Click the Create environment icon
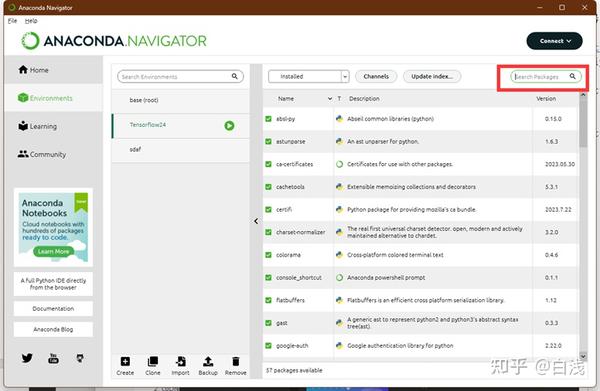 click(x=125, y=362)
